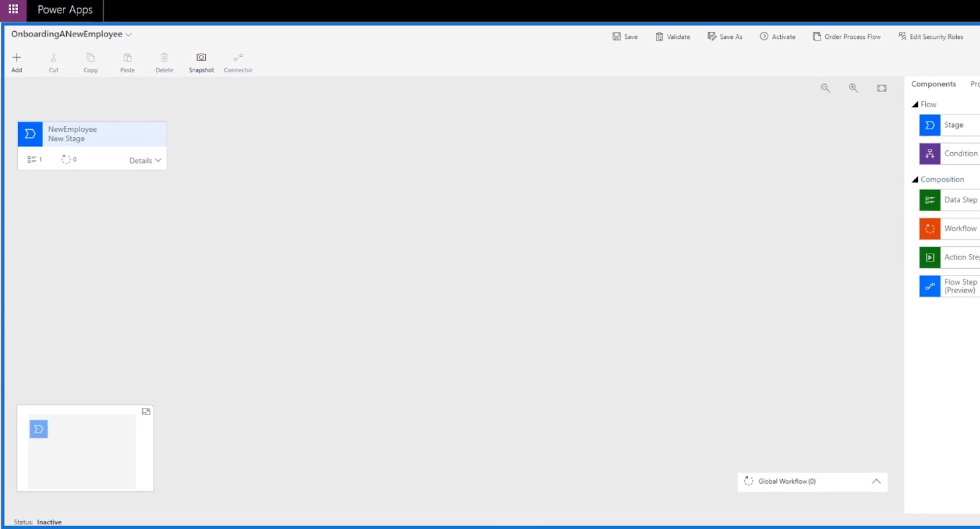
Task: Pick the Stage component
Action: pos(950,125)
